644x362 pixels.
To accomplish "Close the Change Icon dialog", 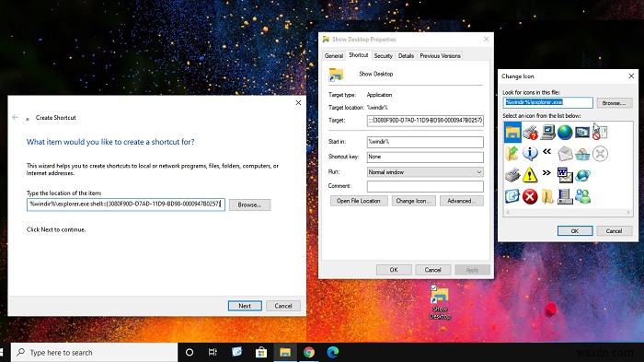I will click(x=631, y=76).
